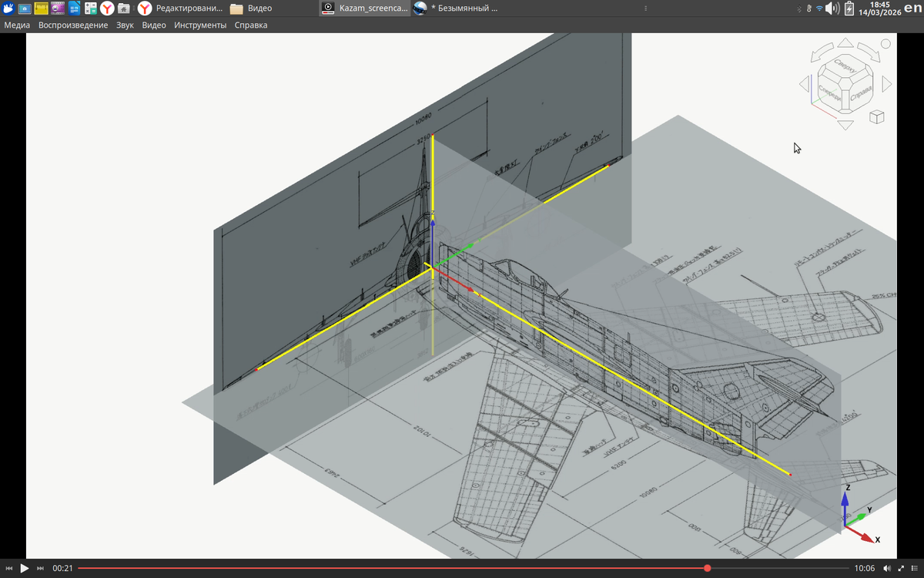
Task: Skip to the next media track
Action: tap(40, 568)
